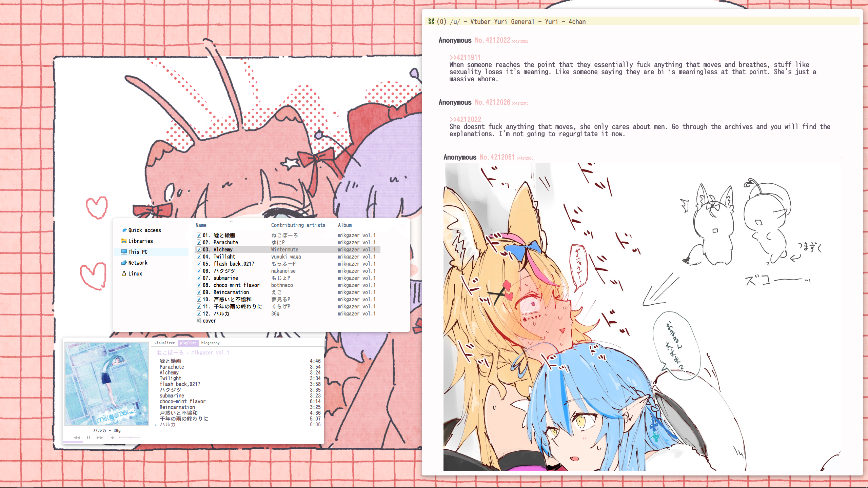The image size is (868, 488).
Task: Click the cover image file icon
Action: [x=199, y=321]
